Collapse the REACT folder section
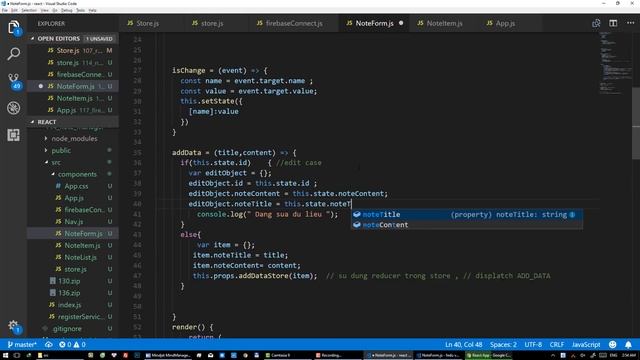 click(33, 122)
